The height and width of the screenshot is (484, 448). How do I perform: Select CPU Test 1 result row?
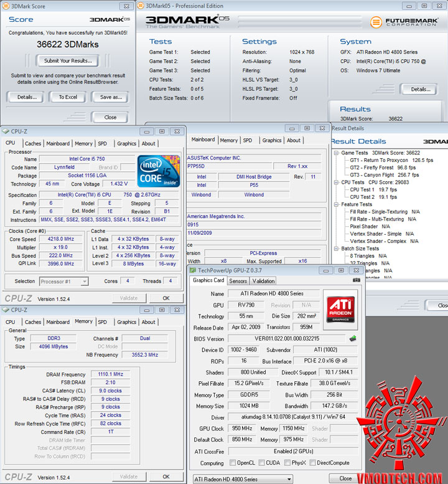(373, 190)
